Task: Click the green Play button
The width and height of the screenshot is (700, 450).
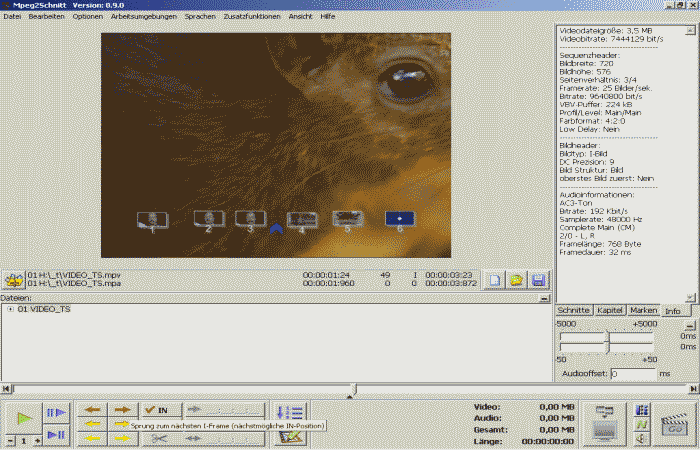Action: coord(24,417)
